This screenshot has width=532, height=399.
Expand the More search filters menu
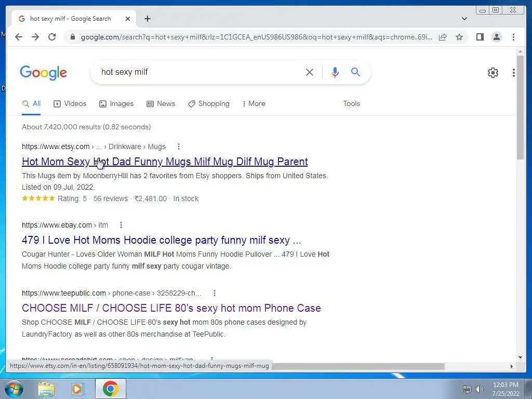pos(254,104)
